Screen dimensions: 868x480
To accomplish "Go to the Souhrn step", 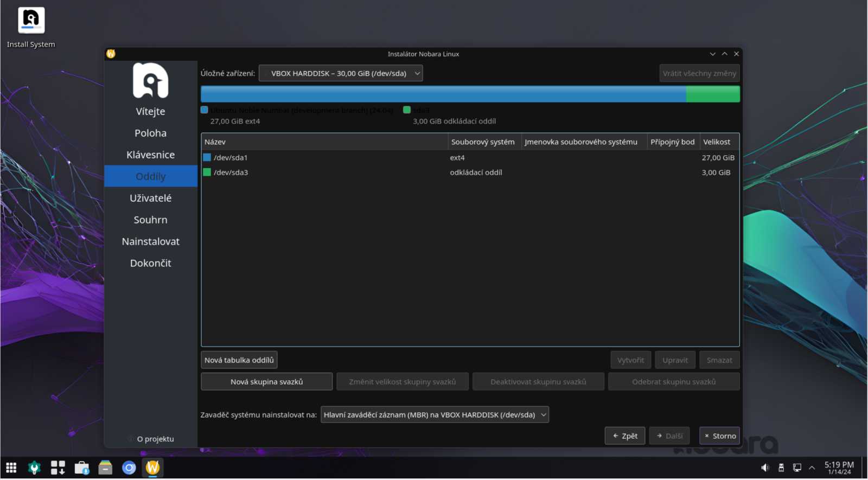I will coord(151,220).
